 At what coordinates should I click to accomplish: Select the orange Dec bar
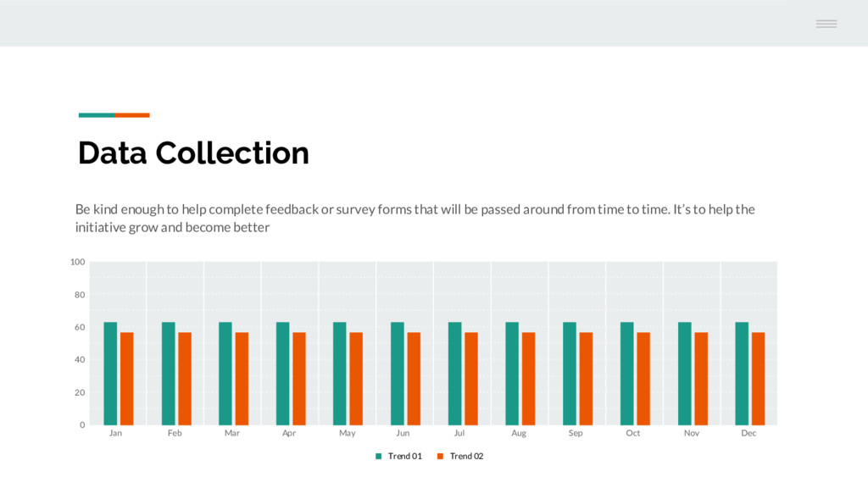coord(758,379)
